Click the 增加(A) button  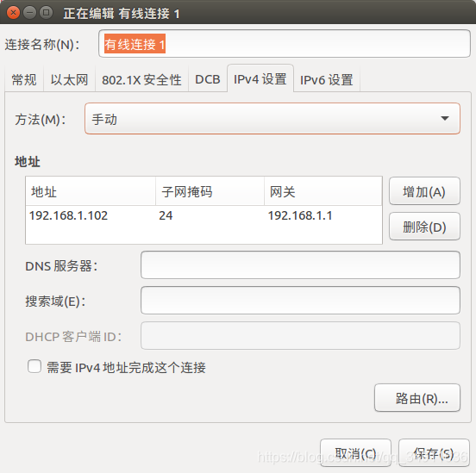pyautogui.click(x=424, y=191)
